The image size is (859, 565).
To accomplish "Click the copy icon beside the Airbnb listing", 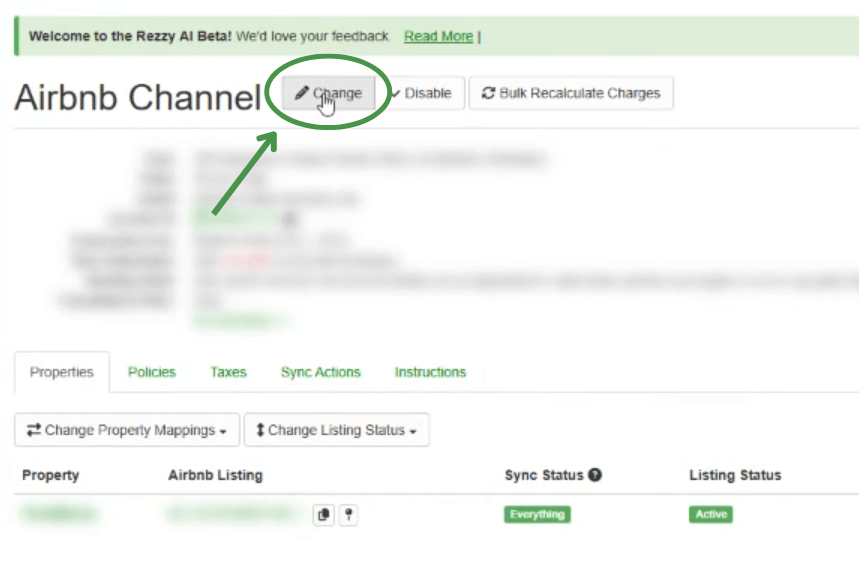I will click(x=323, y=515).
